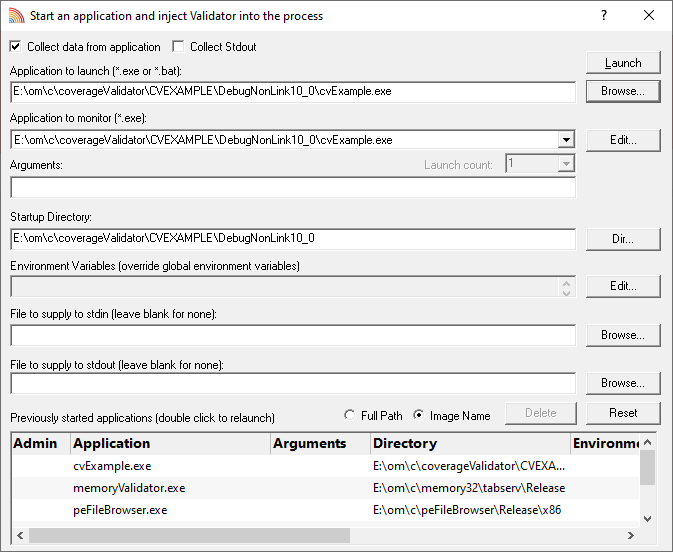This screenshot has height=552, width=673.
Task: Uncheck Collect data from application
Action: [15, 46]
